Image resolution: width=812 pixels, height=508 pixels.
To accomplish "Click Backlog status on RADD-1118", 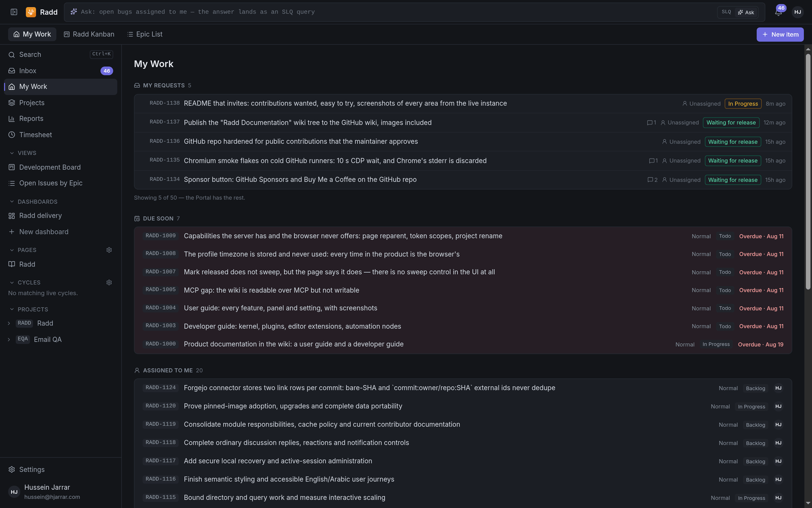I will coord(755,443).
